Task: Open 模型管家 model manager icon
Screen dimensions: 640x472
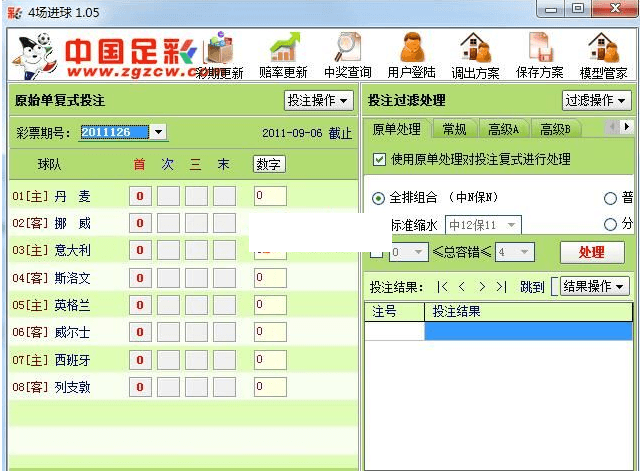Action: 603,54
